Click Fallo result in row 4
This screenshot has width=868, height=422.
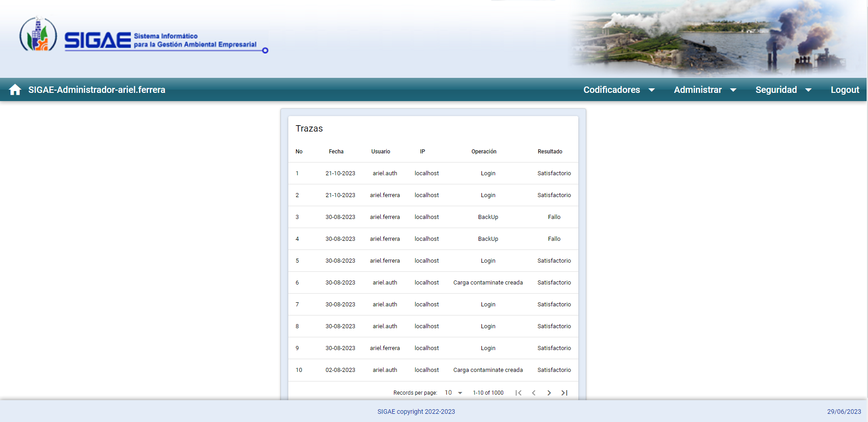[x=554, y=239]
